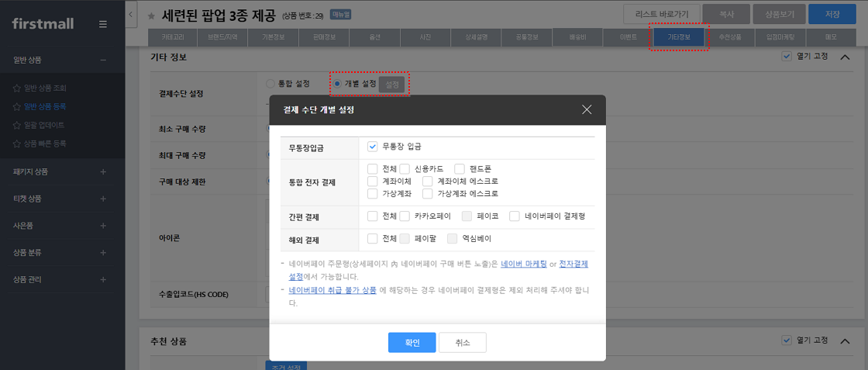Switch to the 사진 tab
This screenshot has width=868, height=370.
click(x=425, y=38)
